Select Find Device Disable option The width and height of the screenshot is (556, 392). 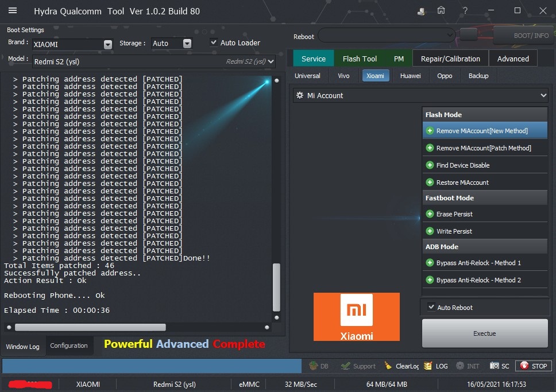[x=485, y=165]
